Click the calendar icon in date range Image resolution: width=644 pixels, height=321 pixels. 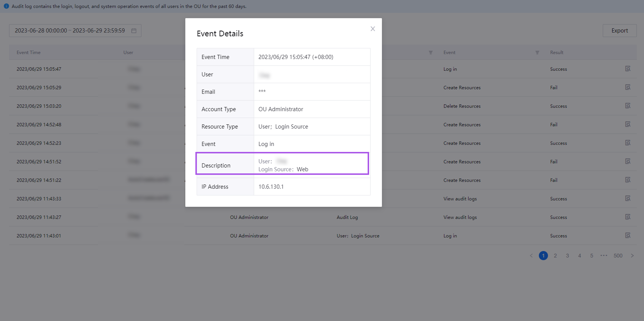134,31
